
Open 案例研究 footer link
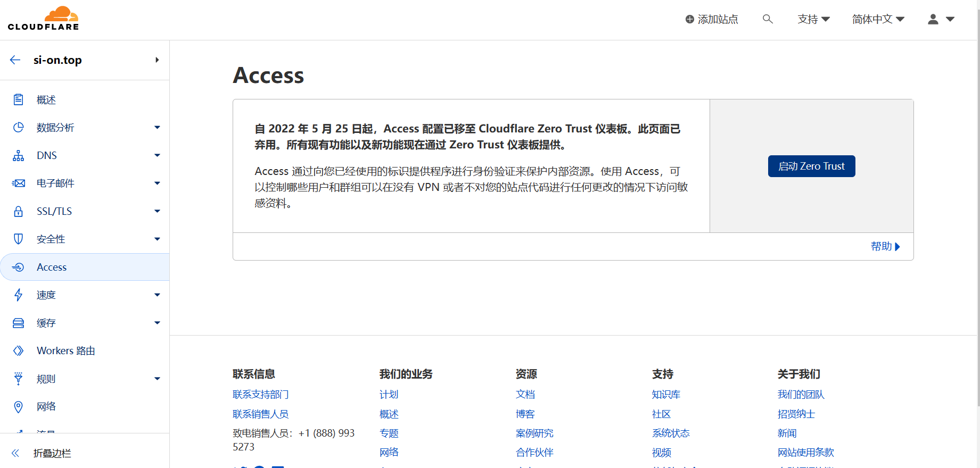pos(534,433)
